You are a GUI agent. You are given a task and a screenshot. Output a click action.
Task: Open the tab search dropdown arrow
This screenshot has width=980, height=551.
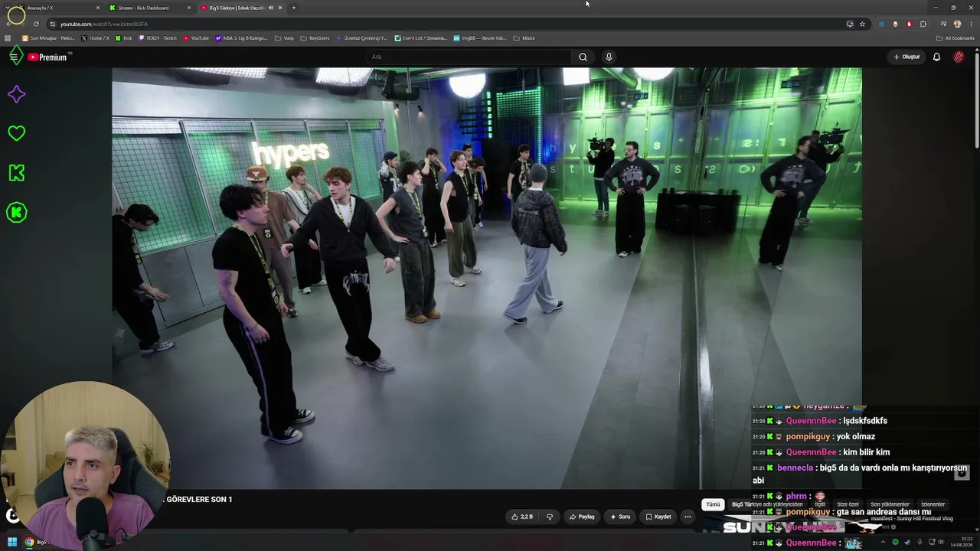[8, 8]
